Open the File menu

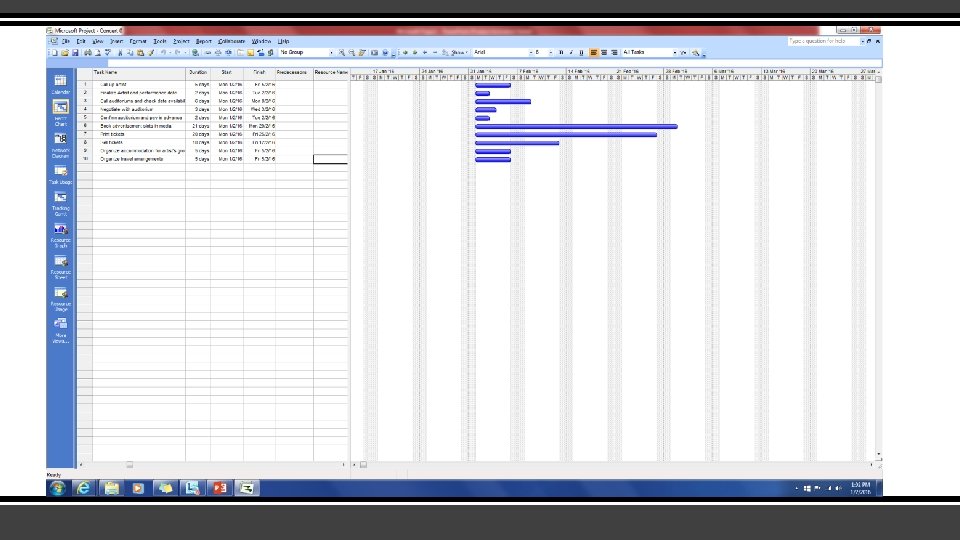(66, 41)
